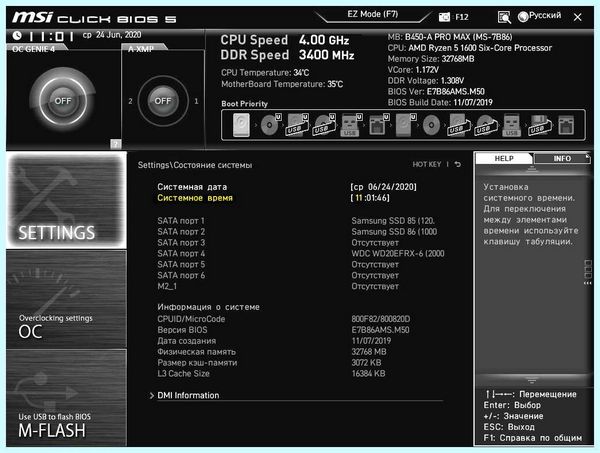Toggle the OC GENIE 4 OFF button
The height and width of the screenshot is (453, 600).
click(63, 101)
